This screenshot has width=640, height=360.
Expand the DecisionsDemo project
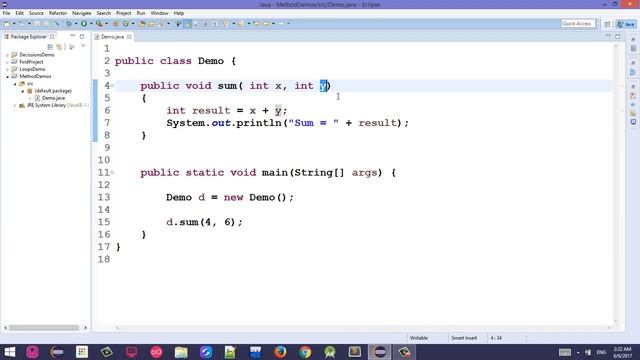point(7,55)
